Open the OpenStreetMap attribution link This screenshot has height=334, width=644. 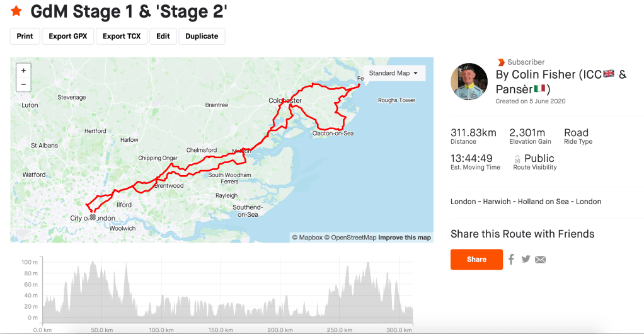tap(354, 238)
